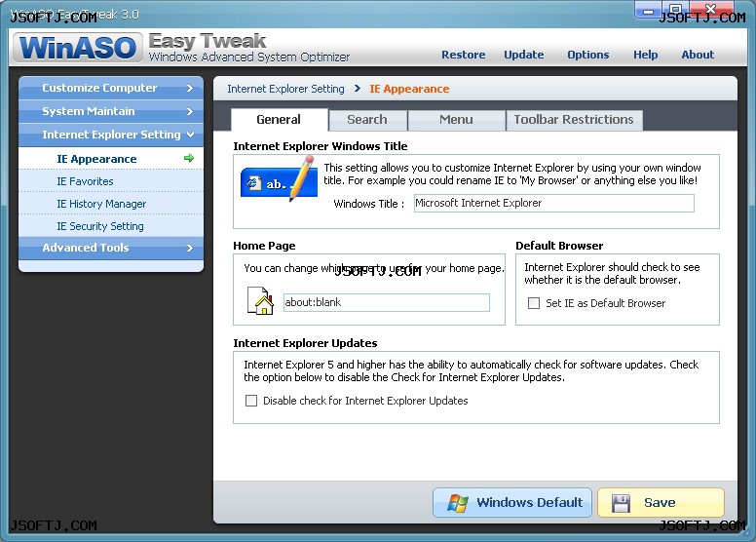This screenshot has height=542, width=756.
Task: Select IE Appearance in sidebar
Action: pos(111,158)
